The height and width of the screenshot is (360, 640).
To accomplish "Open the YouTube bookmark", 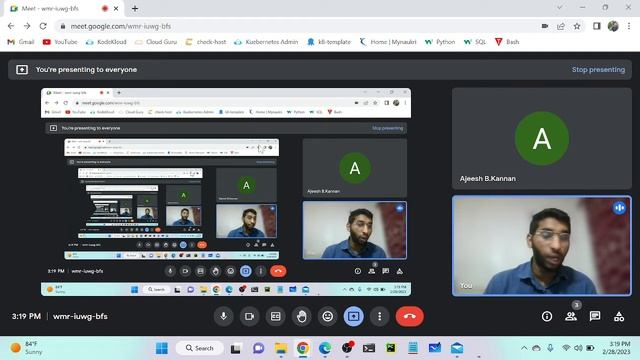I will coord(60,42).
